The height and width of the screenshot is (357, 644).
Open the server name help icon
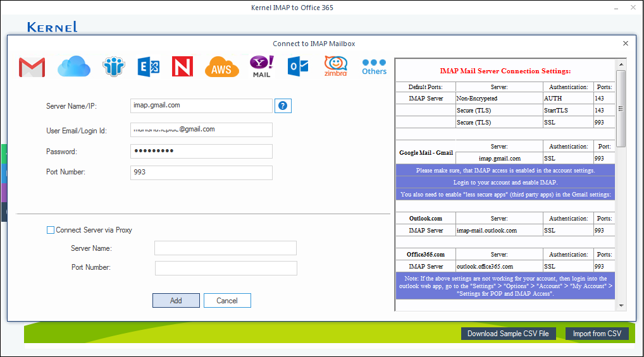click(x=283, y=106)
